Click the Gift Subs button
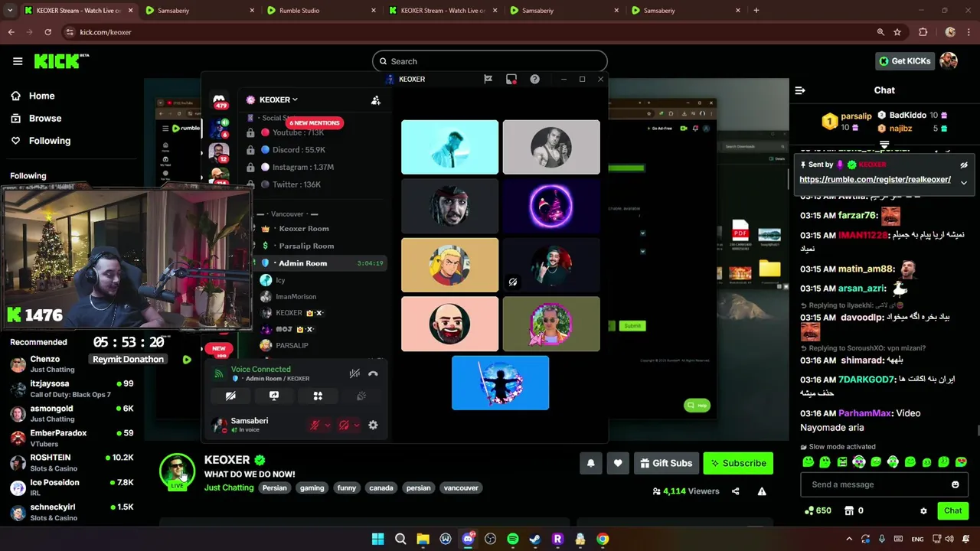The image size is (980, 551). (665, 463)
